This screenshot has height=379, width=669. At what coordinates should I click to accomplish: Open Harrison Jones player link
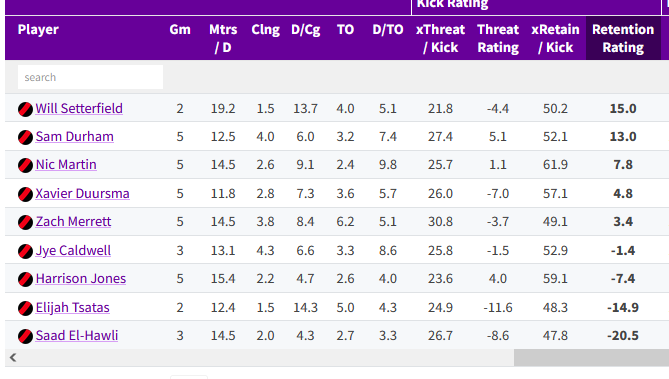(81, 279)
